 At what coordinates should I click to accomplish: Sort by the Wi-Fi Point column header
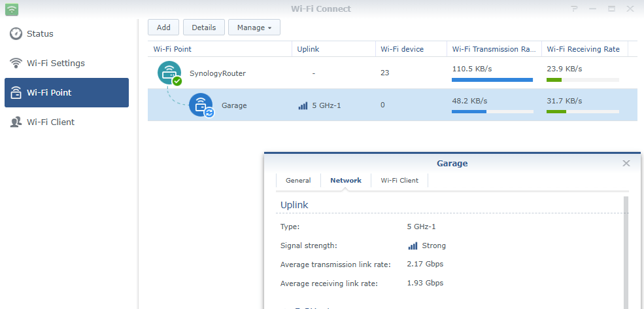[x=220, y=49]
